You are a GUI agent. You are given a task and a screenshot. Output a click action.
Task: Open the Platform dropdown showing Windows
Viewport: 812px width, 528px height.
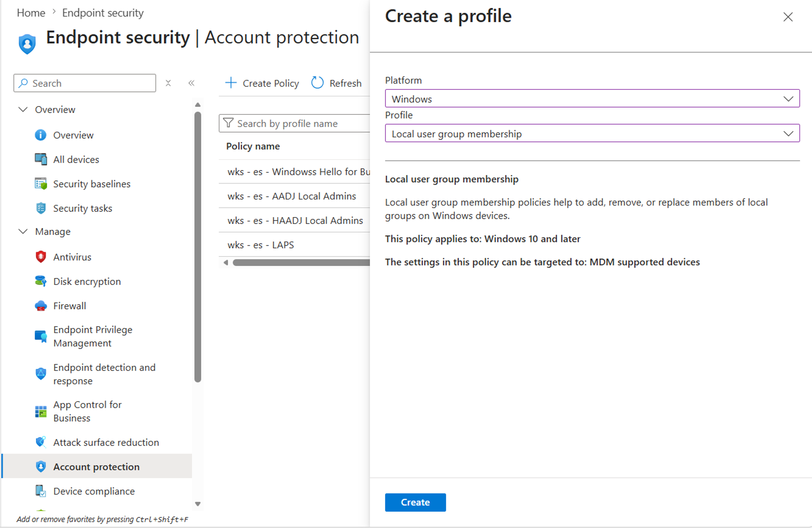[x=592, y=98]
